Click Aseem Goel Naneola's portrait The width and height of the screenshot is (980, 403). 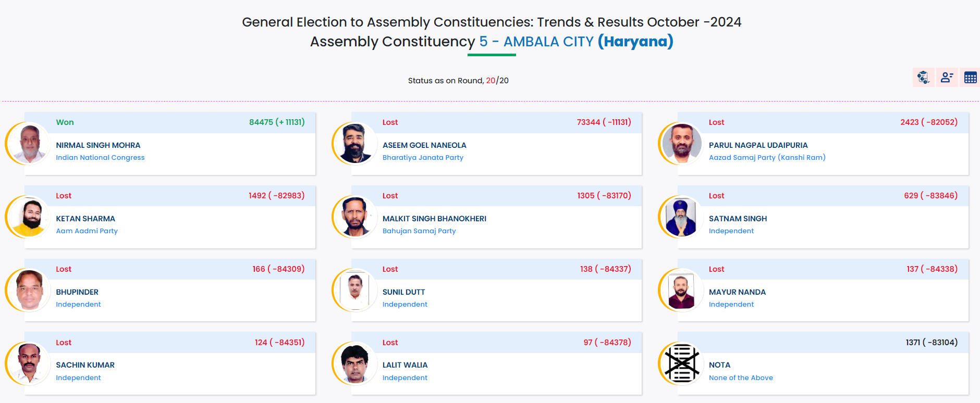pos(355,143)
